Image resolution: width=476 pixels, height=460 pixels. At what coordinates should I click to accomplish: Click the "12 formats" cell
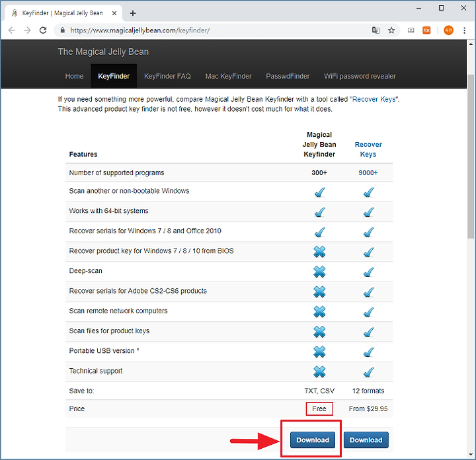(368, 391)
